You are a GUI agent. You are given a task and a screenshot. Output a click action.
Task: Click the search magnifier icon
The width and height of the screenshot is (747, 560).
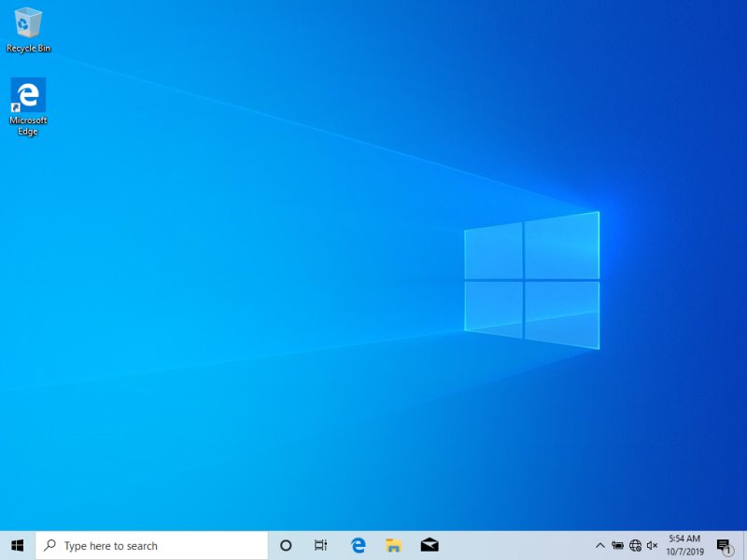[x=51, y=545]
